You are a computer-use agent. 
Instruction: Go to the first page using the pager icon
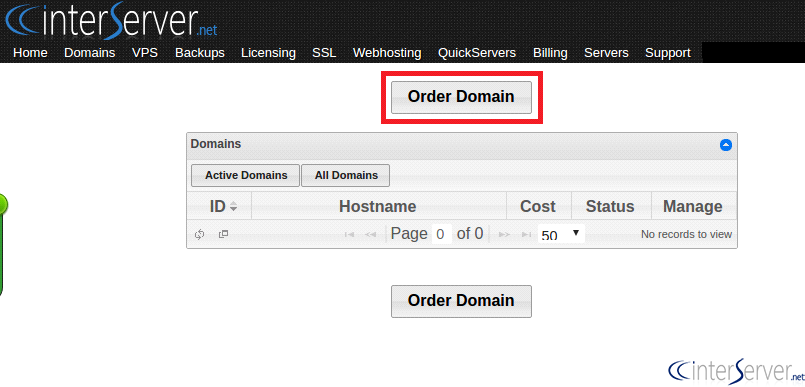pyautogui.click(x=350, y=235)
